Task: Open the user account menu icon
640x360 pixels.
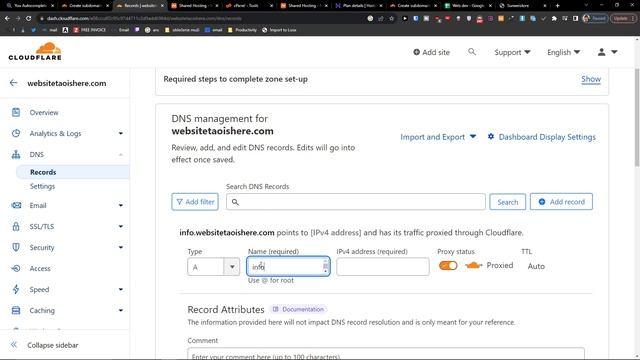Action: [x=607, y=52]
